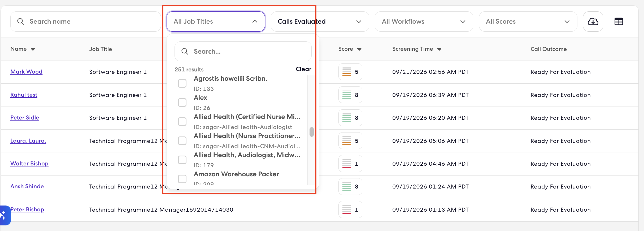This screenshot has height=231, width=644.
Task: Open score badge 8 for Rahul test
Action: click(x=350, y=95)
